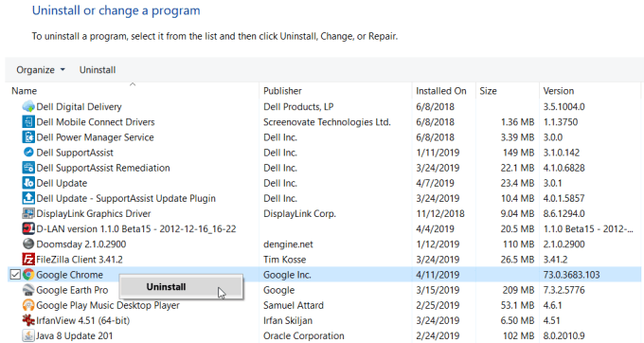Viewport: 644px width, 343px height.
Task: Click the Dell Mobile Connect Drivers icon
Action: click(x=28, y=121)
